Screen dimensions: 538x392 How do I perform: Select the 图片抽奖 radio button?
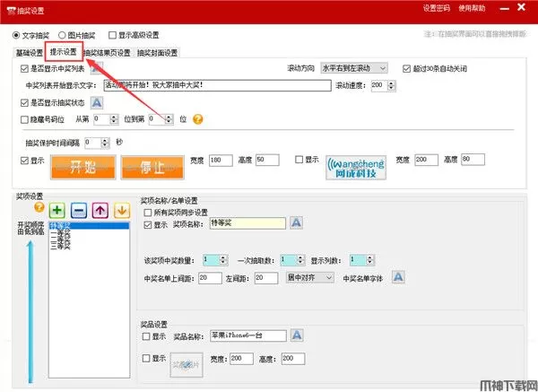pyautogui.click(x=63, y=36)
